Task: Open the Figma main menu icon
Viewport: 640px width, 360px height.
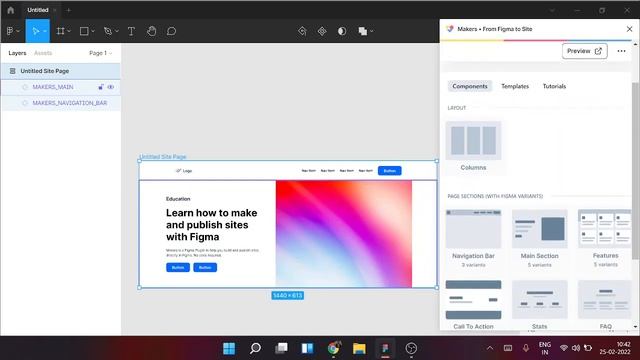Action: [x=10, y=31]
